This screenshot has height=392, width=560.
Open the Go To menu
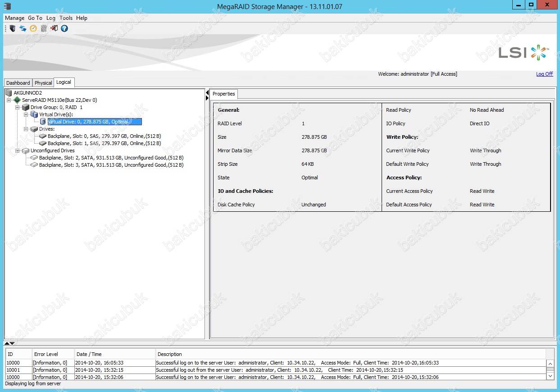35,18
